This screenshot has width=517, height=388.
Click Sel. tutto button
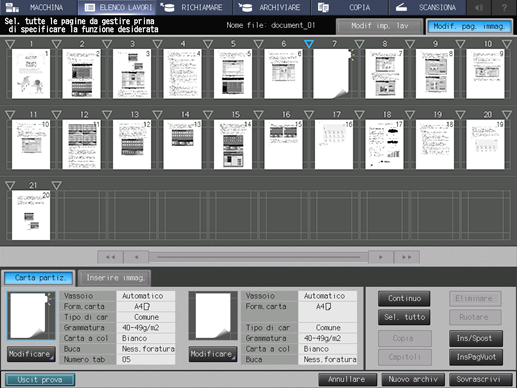pos(404,317)
